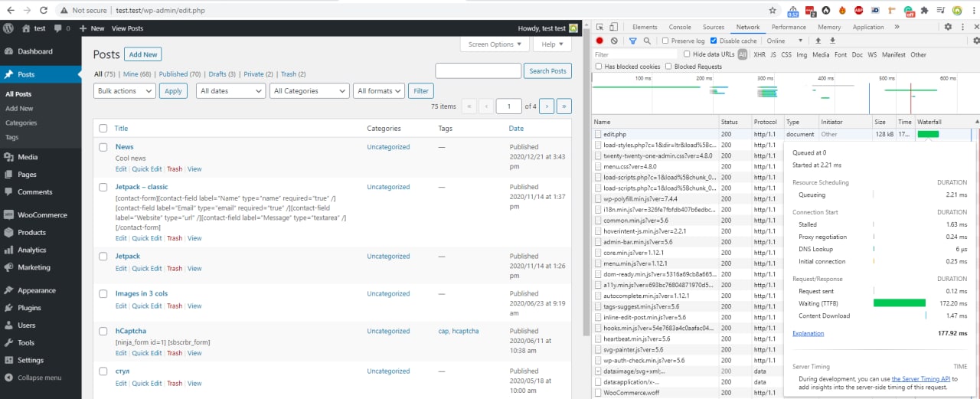Open the All dates dropdown
Image resolution: width=980 pixels, height=399 pixels.
(230, 90)
